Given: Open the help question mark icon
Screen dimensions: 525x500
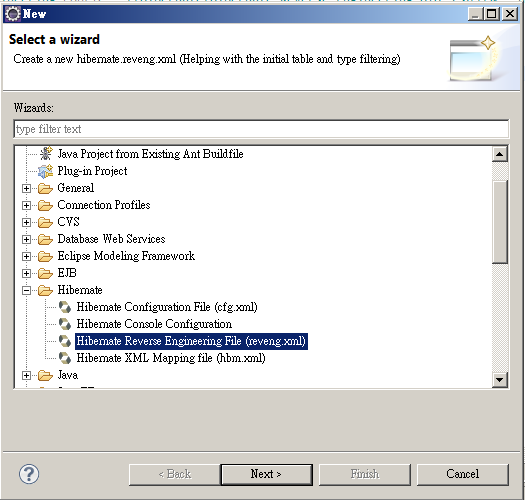Looking at the screenshot, I should [x=29, y=474].
